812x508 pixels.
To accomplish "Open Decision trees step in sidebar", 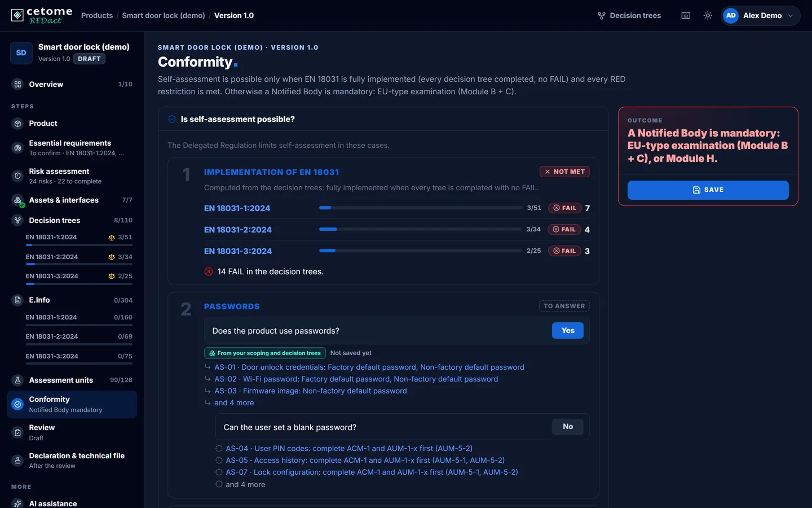I will [72, 220].
